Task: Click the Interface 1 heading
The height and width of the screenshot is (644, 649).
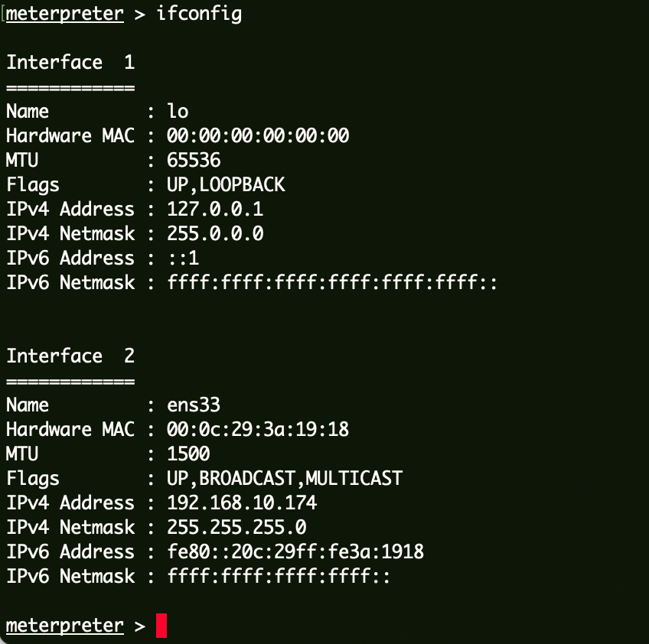Action: [70, 63]
